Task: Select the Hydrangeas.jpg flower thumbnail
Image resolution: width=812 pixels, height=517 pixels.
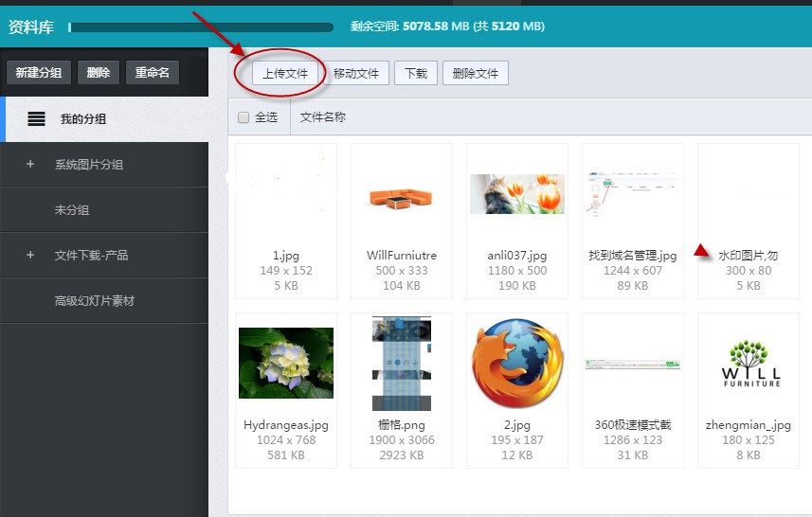Action: click(285, 364)
